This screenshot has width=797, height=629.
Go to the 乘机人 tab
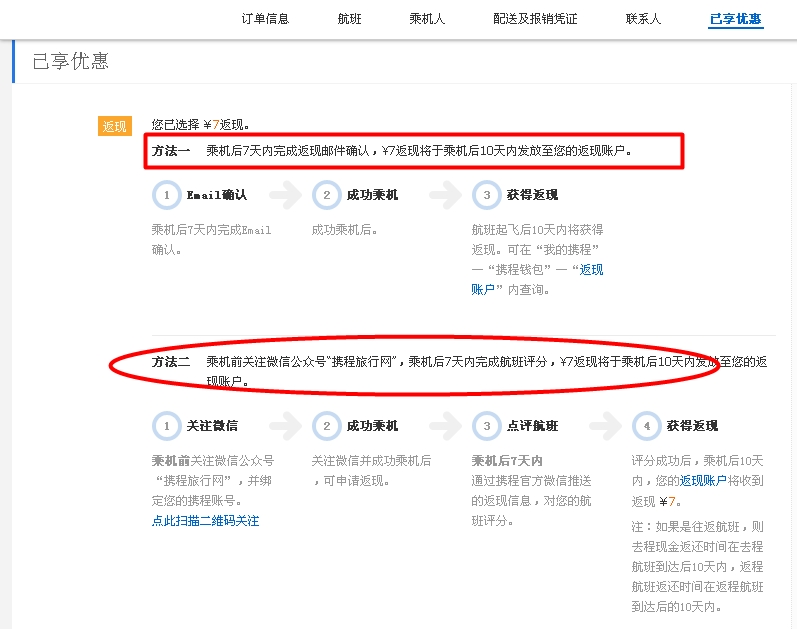427,19
